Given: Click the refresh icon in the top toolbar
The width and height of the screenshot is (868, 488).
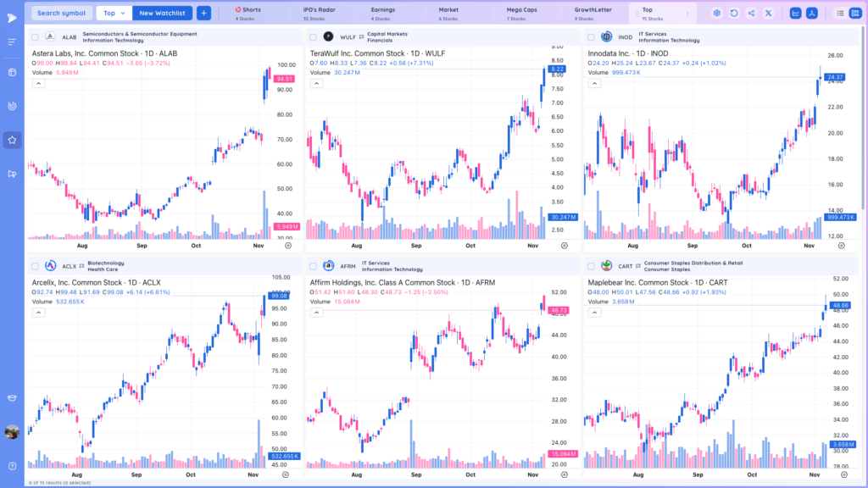Looking at the screenshot, I should [734, 13].
